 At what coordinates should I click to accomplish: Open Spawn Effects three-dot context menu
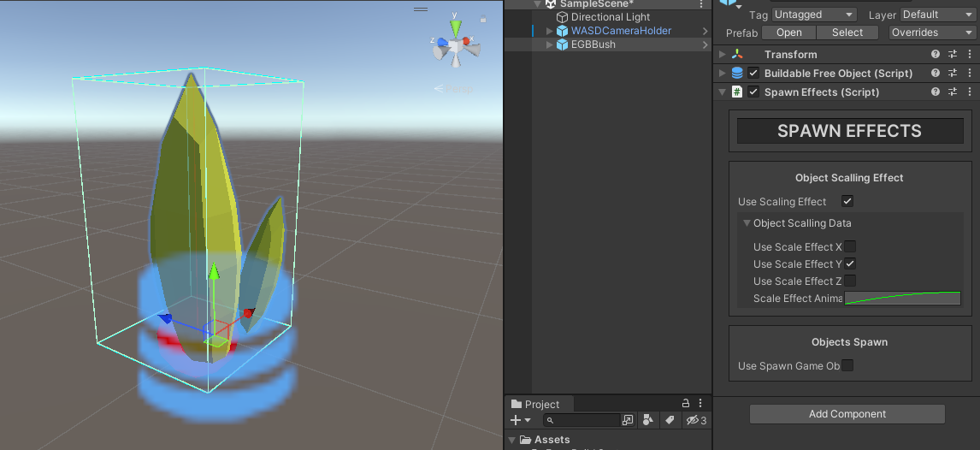coord(970,92)
